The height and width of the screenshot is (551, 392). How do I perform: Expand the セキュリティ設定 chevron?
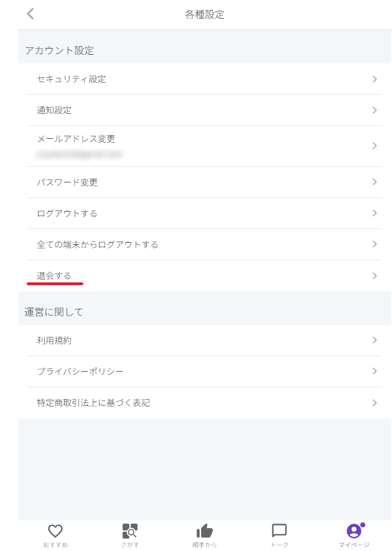375,79
